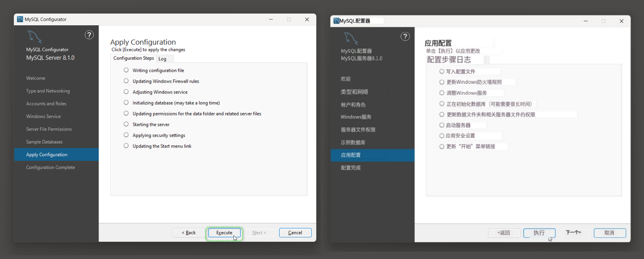Click the Cancel button
Image resolution: width=644 pixels, height=259 pixels.
[295, 232]
